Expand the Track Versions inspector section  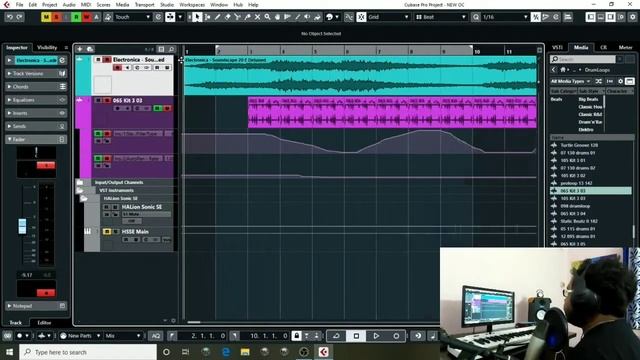coord(36,73)
